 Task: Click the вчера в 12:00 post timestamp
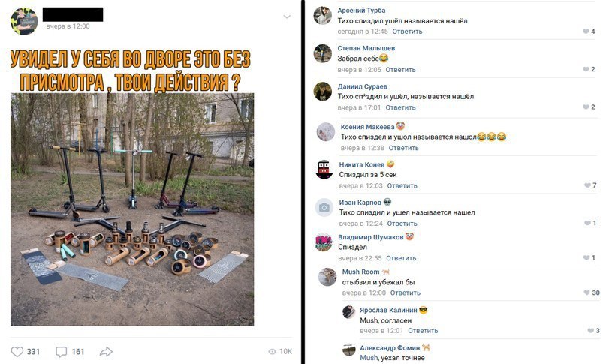68,26
